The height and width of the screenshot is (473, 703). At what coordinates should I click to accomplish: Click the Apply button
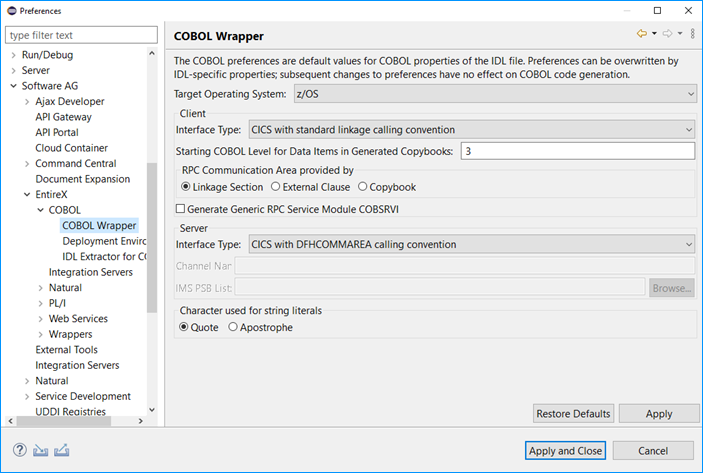(659, 413)
